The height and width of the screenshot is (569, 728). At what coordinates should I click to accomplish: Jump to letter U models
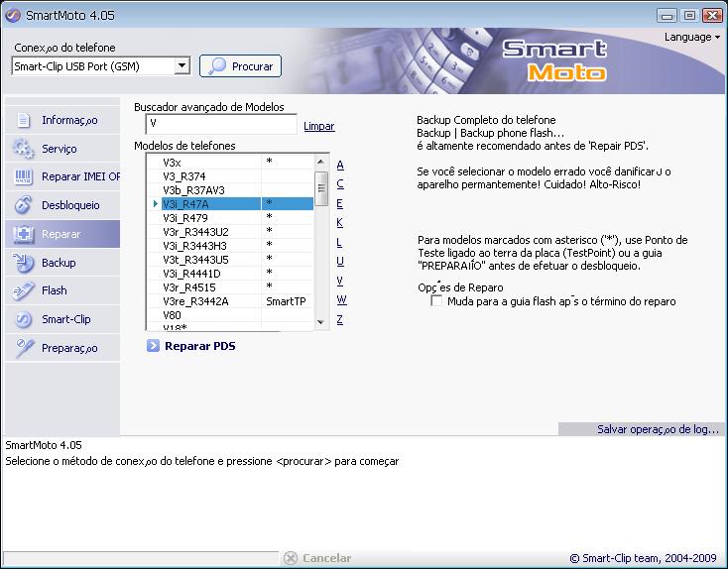point(340,262)
